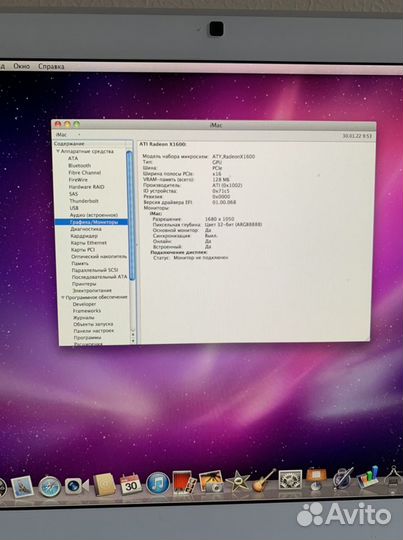Open iPhoto from the dock

pyautogui.click(x=211, y=482)
